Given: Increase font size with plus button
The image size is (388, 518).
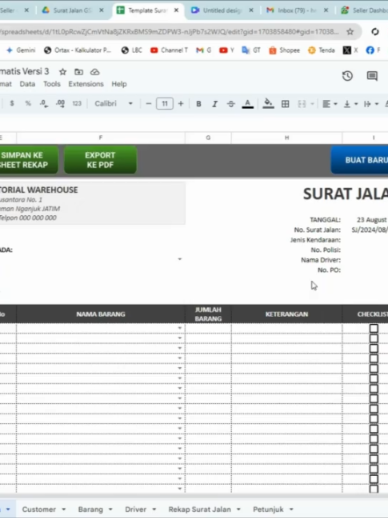Looking at the screenshot, I should 181,104.
